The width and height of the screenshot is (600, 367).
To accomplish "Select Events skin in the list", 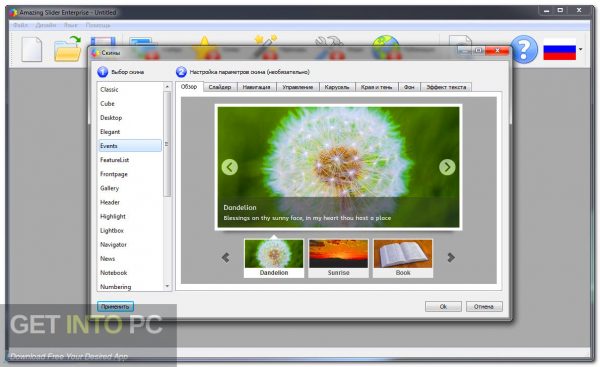I will coord(130,146).
